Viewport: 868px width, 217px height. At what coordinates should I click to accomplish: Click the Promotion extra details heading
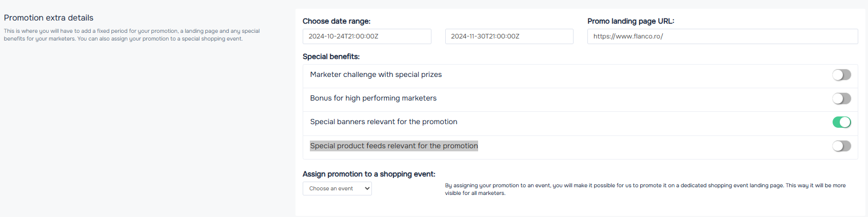click(49, 18)
